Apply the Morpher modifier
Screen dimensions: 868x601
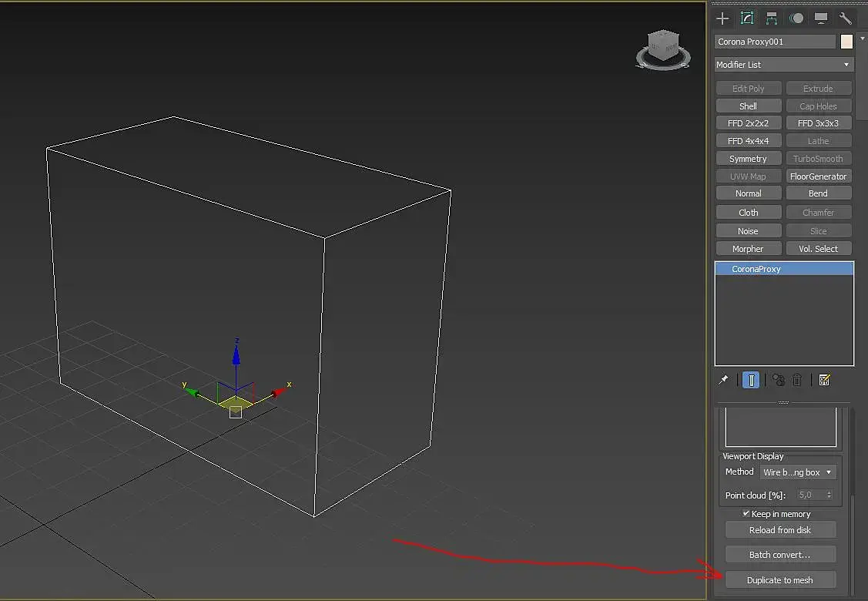tap(749, 249)
